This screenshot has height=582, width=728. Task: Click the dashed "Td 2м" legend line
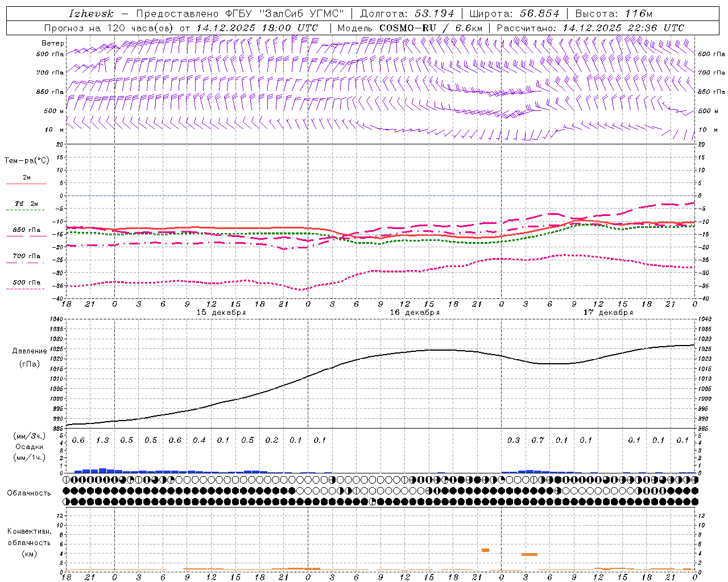coord(26,210)
